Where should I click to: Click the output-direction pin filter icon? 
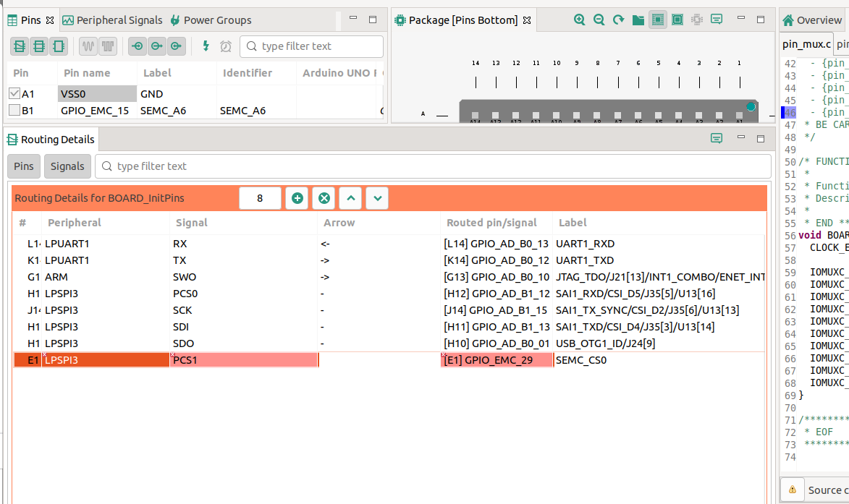(156, 46)
